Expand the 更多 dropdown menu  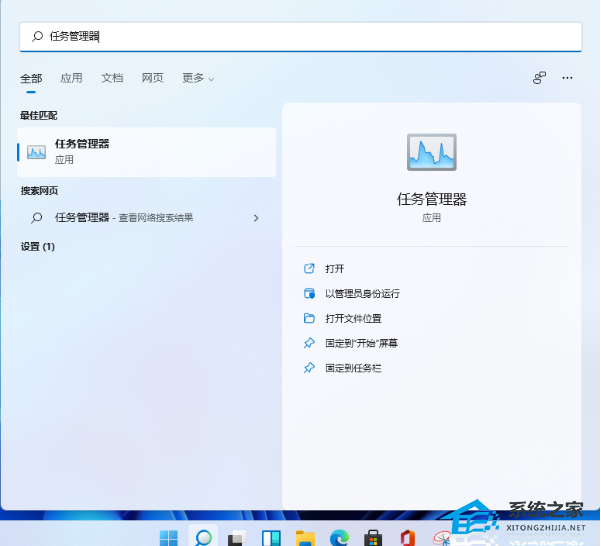point(198,78)
